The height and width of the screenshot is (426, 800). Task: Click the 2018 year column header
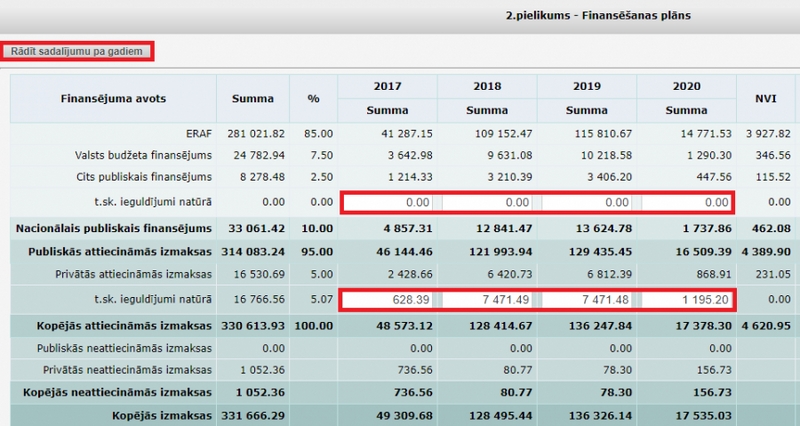487,86
